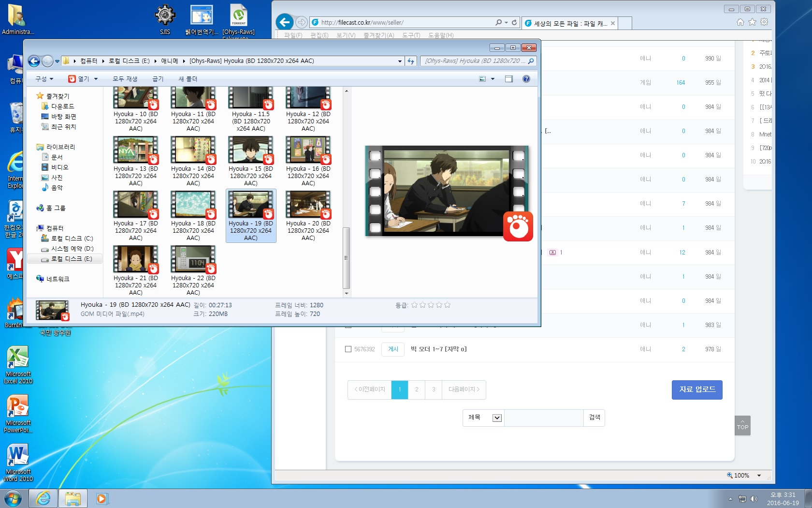Select the Hyouka - 13 video file

(136, 161)
